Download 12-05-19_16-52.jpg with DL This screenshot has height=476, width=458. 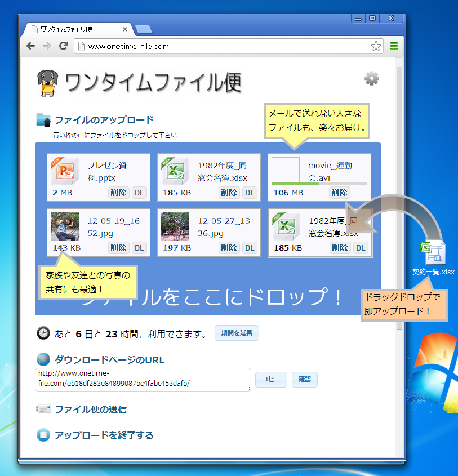[139, 248]
